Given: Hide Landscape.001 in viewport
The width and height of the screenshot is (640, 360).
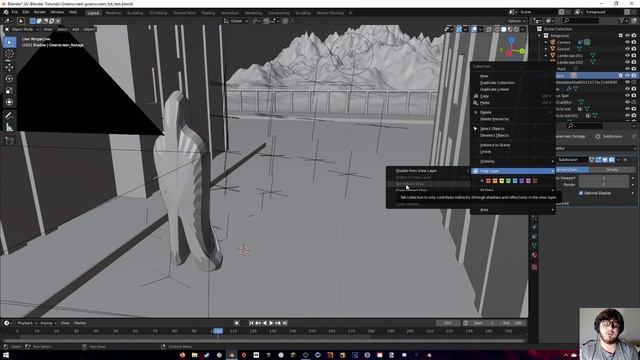Looking at the screenshot, I should coord(627,56).
